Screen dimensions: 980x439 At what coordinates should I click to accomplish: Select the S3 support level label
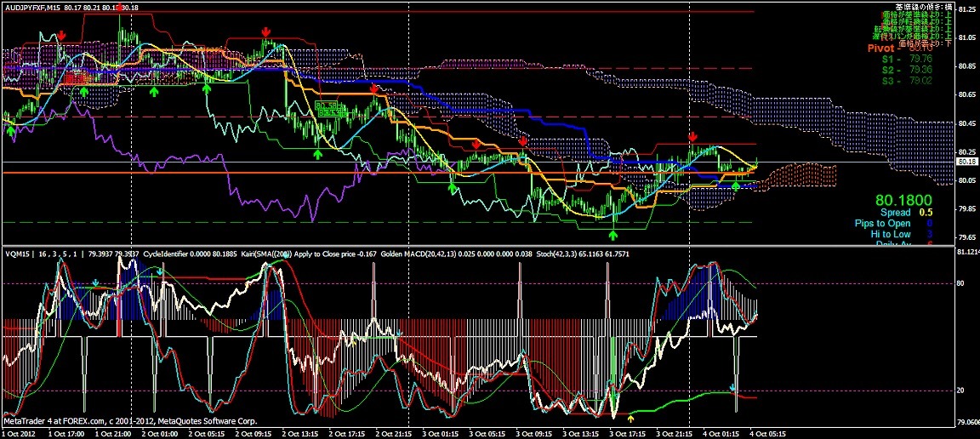point(887,81)
